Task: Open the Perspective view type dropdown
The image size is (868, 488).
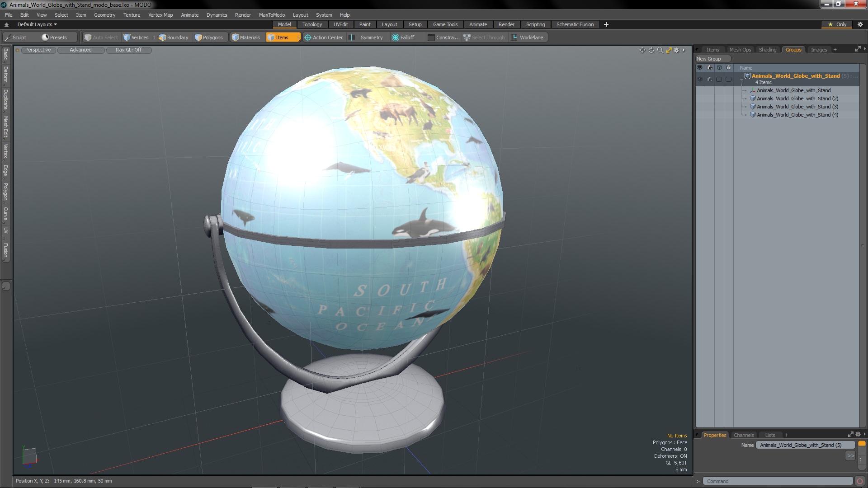Action: click(38, 50)
